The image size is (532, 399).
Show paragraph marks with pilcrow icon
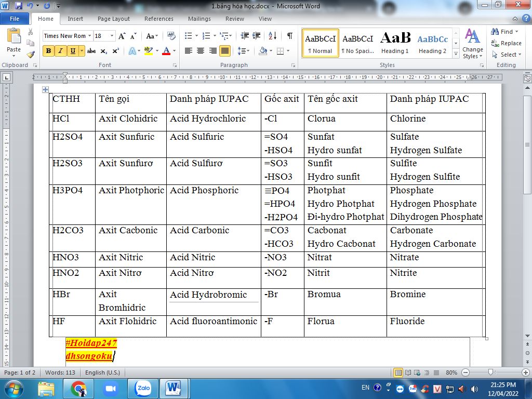pyautogui.click(x=289, y=36)
